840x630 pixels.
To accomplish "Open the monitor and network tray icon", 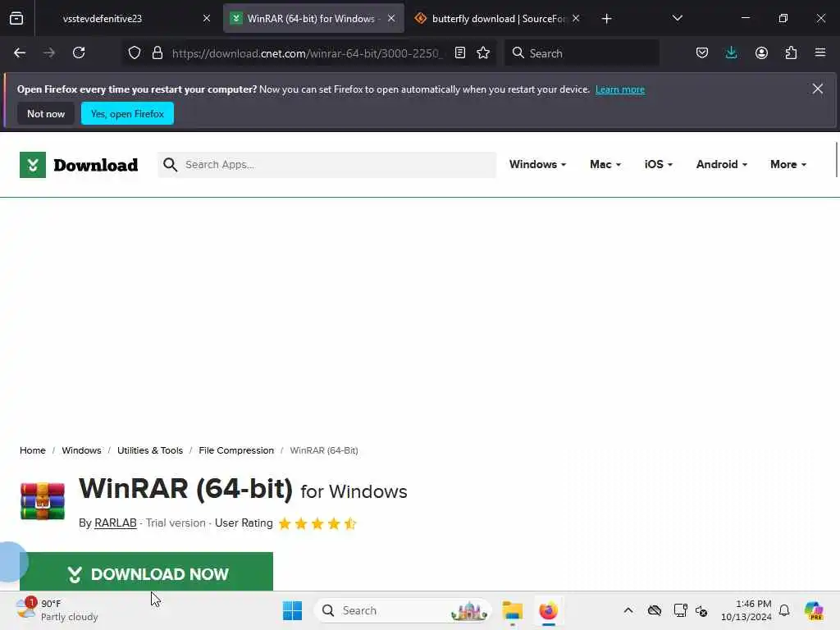I will point(680,610).
